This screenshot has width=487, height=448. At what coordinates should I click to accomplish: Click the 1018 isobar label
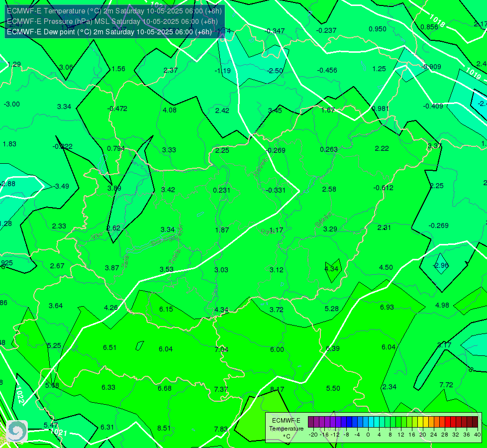437,20
